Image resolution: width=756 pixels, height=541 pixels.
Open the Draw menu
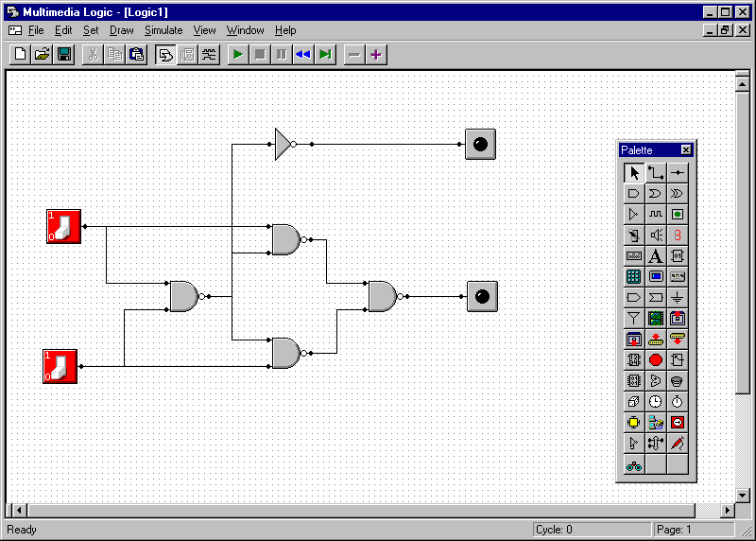(121, 30)
